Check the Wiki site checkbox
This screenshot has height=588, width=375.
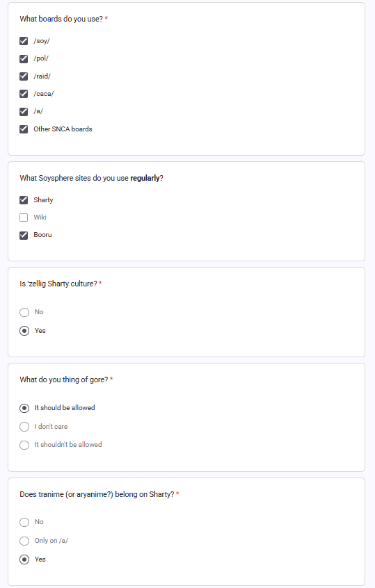24,218
